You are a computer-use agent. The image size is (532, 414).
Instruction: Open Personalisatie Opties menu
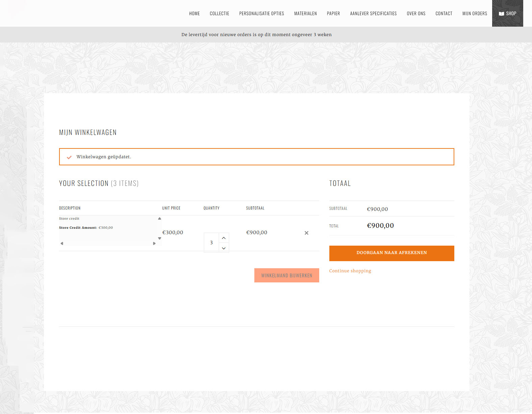coord(261,13)
